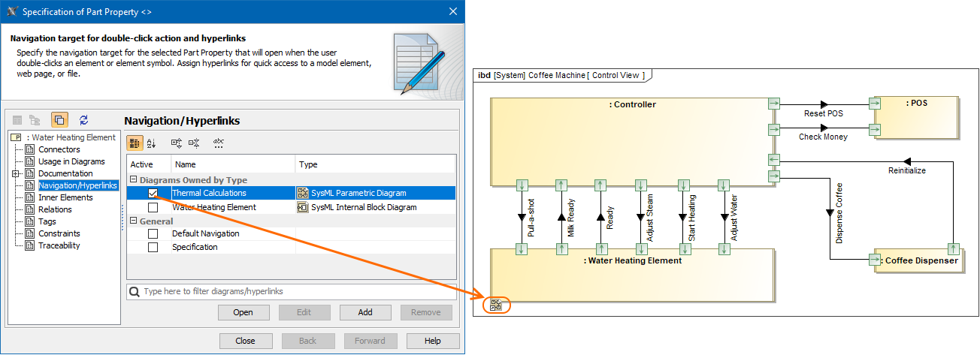Check the Water Heating Element active checkbox
Screen dimensions: 980x355
[x=153, y=207]
